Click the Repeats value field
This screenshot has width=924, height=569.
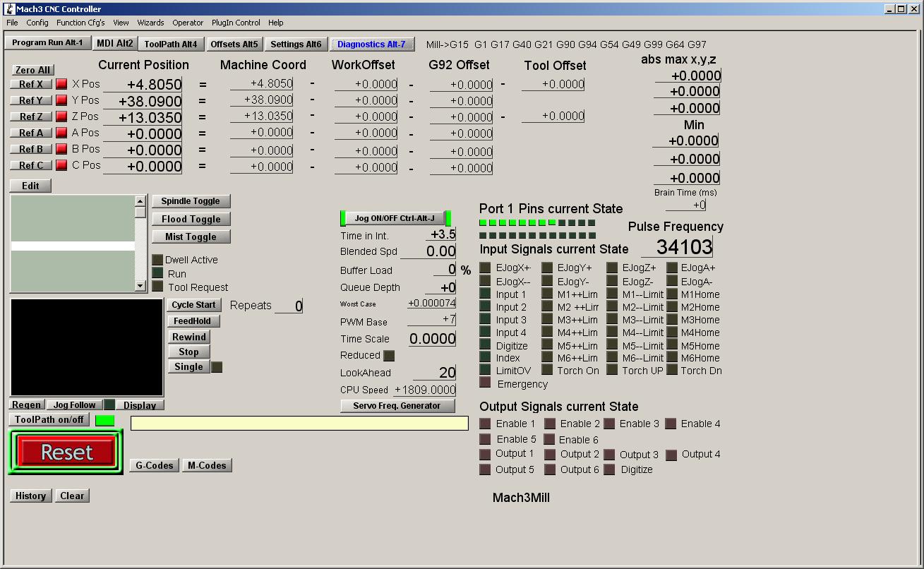click(x=289, y=306)
